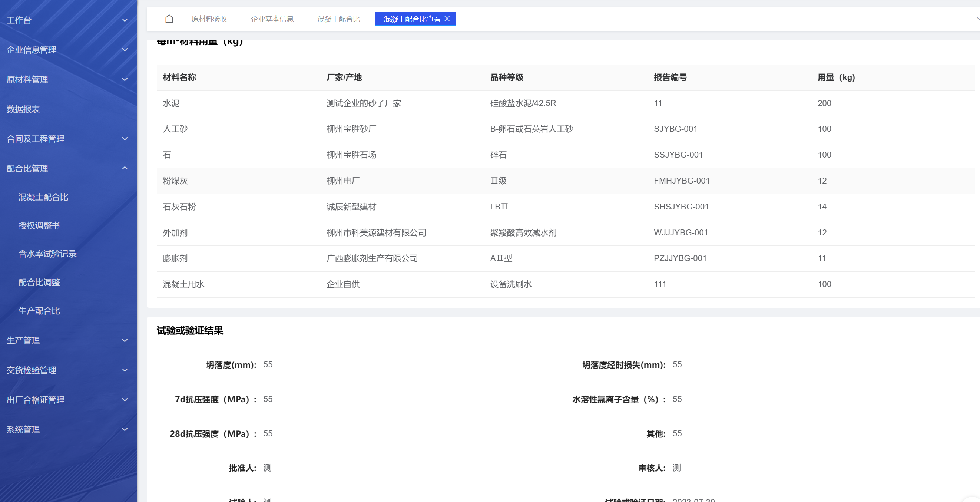Open 含水率试验记录 in the sidebar
This screenshot has height=502, width=980.
[x=47, y=254]
